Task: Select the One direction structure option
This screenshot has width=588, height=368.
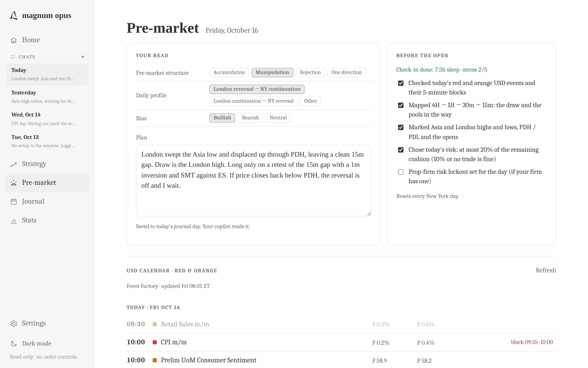Action: click(x=346, y=73)
